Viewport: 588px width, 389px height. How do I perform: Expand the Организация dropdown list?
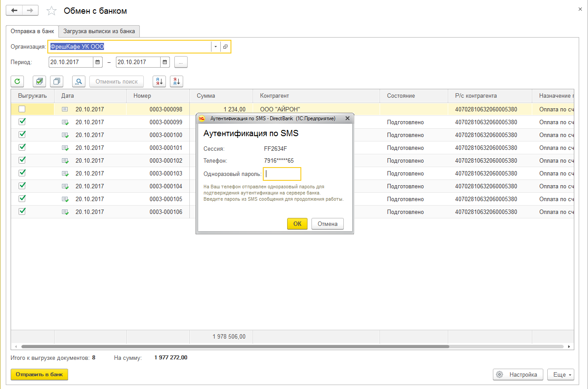(x=215, y=47)
